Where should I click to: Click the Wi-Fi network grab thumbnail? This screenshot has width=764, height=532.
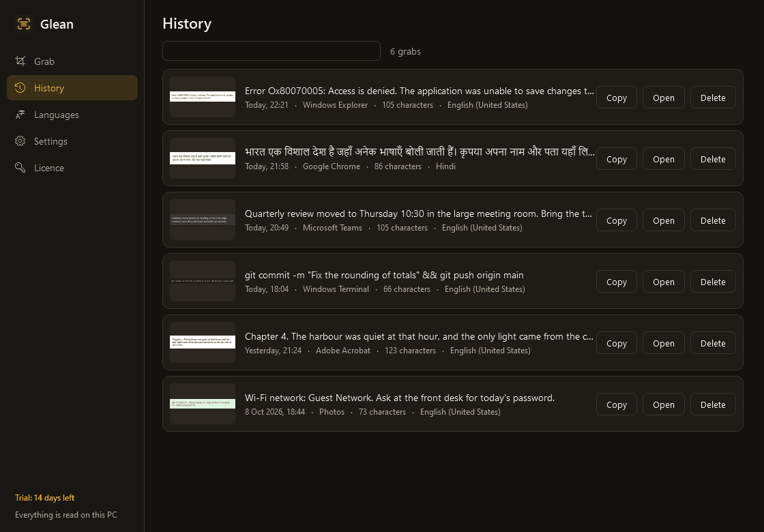pyautogui.click(x=203, y=404)
